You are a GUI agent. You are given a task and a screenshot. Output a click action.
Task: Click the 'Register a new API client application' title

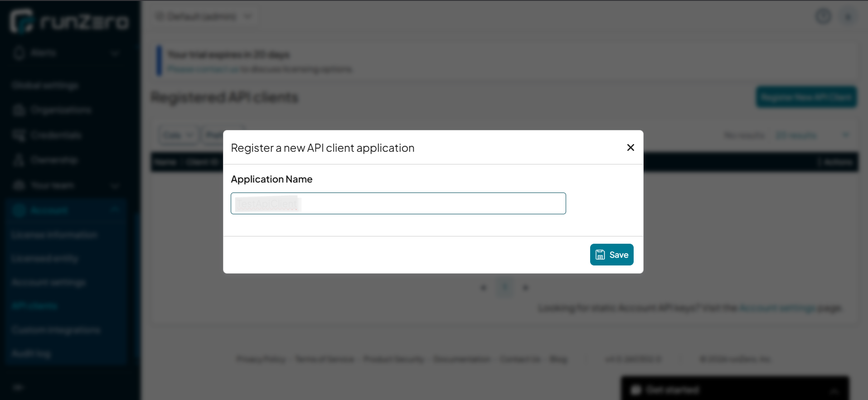click(323, 148)
